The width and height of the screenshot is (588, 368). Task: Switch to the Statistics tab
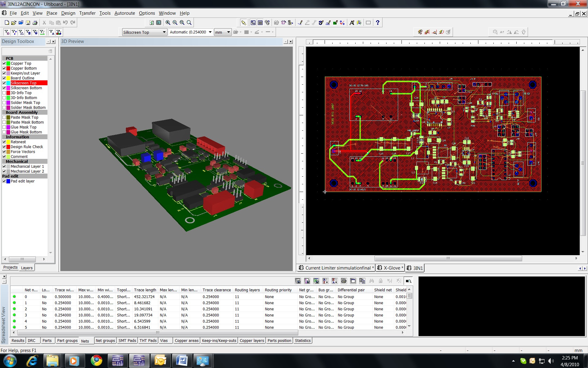point(303,340)
